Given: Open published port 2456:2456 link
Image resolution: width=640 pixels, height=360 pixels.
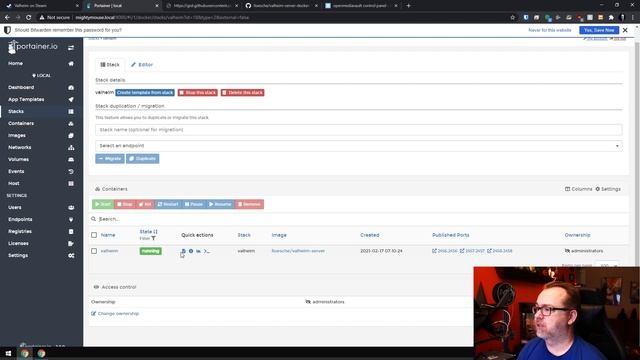Looking at the screenshot, I should [444, 251].
